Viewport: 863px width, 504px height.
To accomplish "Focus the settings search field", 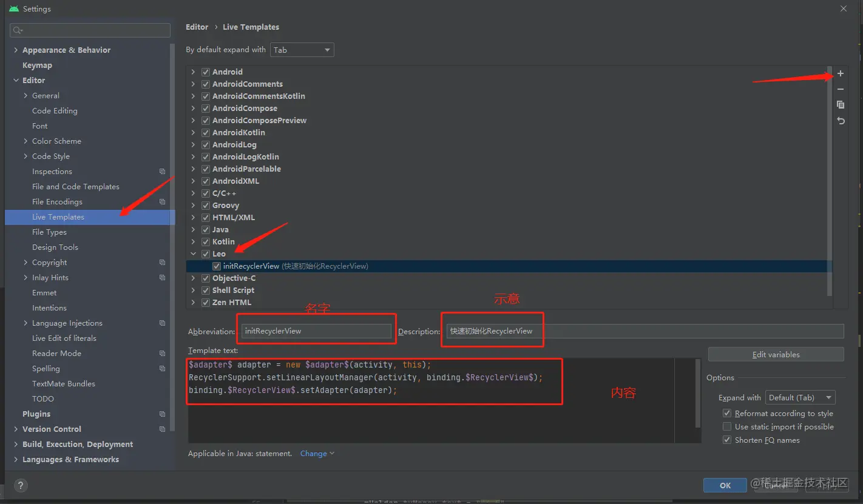I will [x=90, y=30].
